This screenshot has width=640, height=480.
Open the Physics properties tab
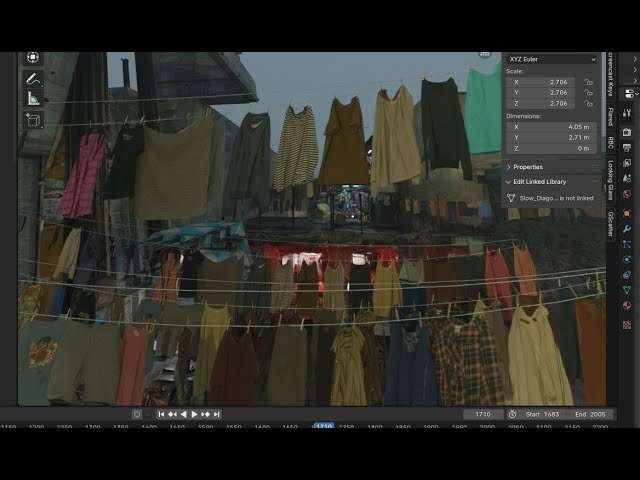coord(627,259)
